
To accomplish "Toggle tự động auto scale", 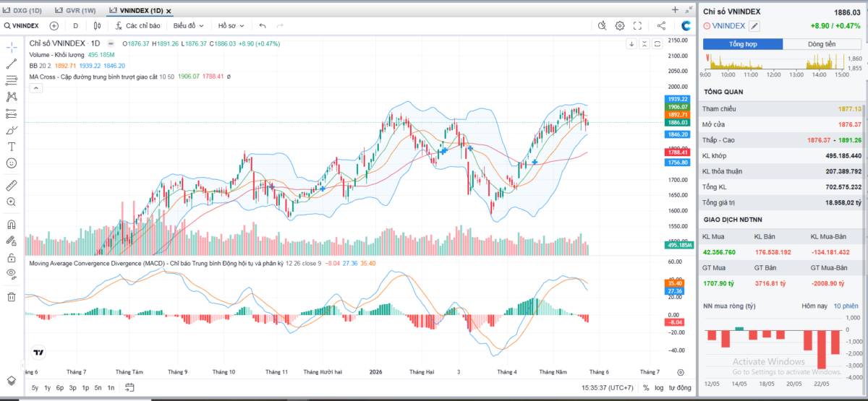I will 679,388.
